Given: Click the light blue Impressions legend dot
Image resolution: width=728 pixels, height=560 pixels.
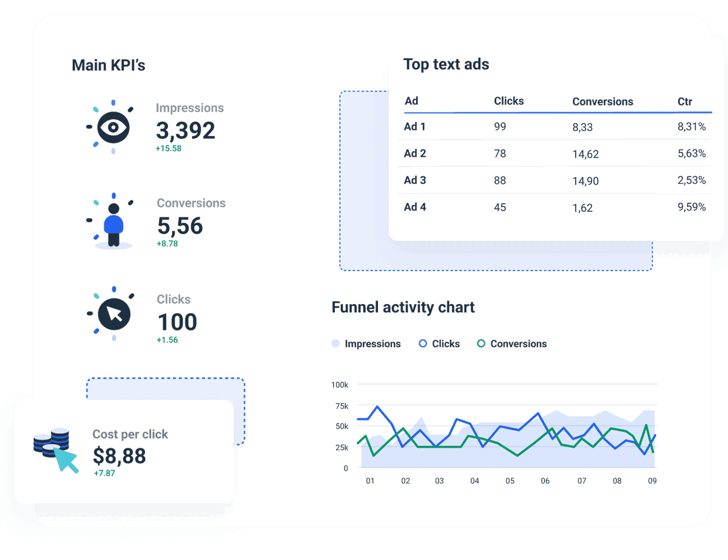Looking at the screenshot, I should pyautogui.click(x=336, y=343).
